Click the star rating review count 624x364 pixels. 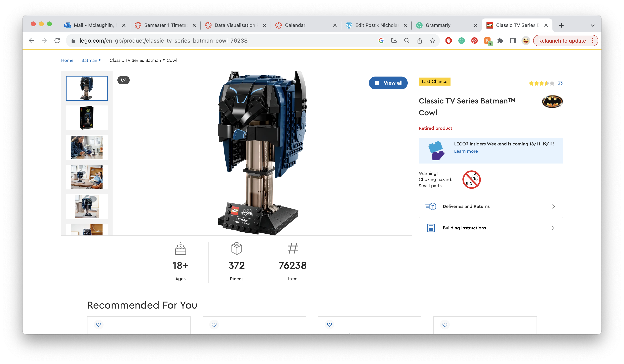pyautogui.click(x=560, y=83)
